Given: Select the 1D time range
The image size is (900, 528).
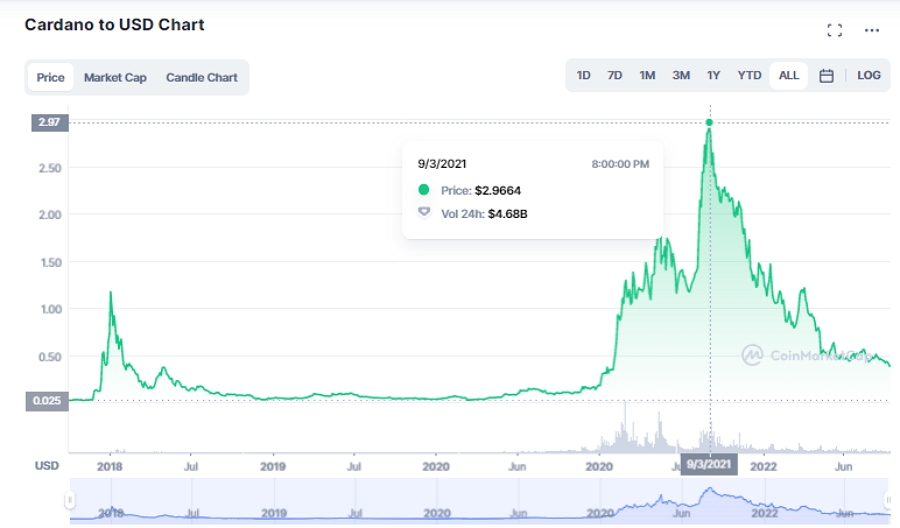Looking at the screenshot, I should tap(583, 76).
